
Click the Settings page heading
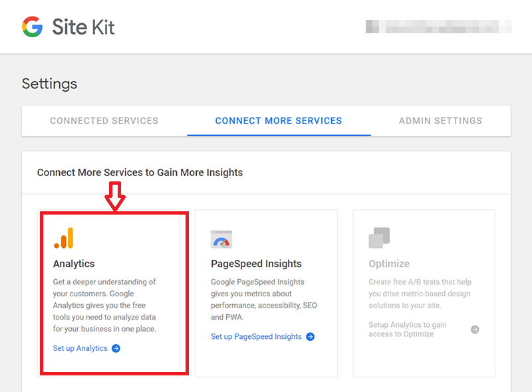[x=49, y=84]
